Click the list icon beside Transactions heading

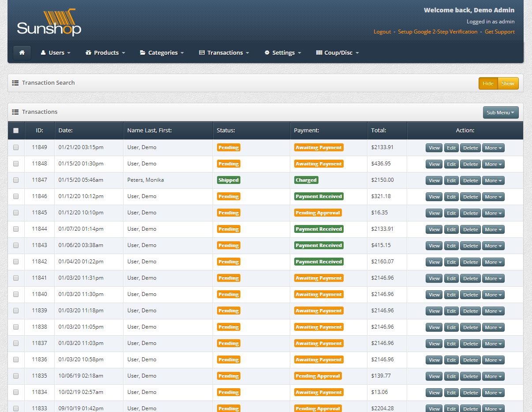point(15,112)
